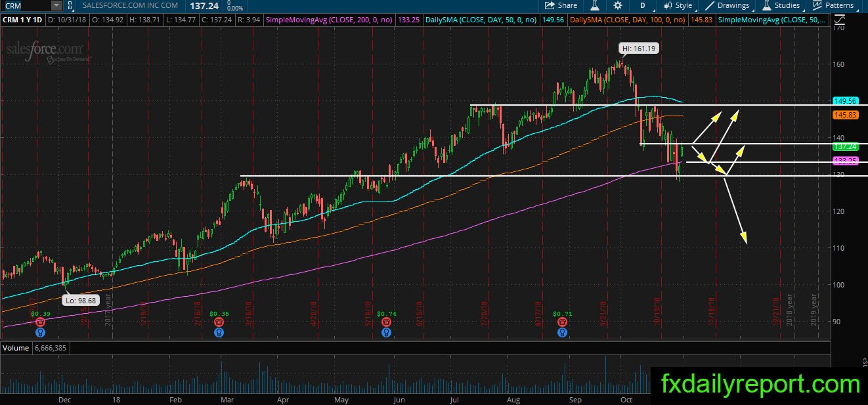This screenshot has width=868, height=405.
Task: Open chart settings gear icon
Action: (618, 5)
